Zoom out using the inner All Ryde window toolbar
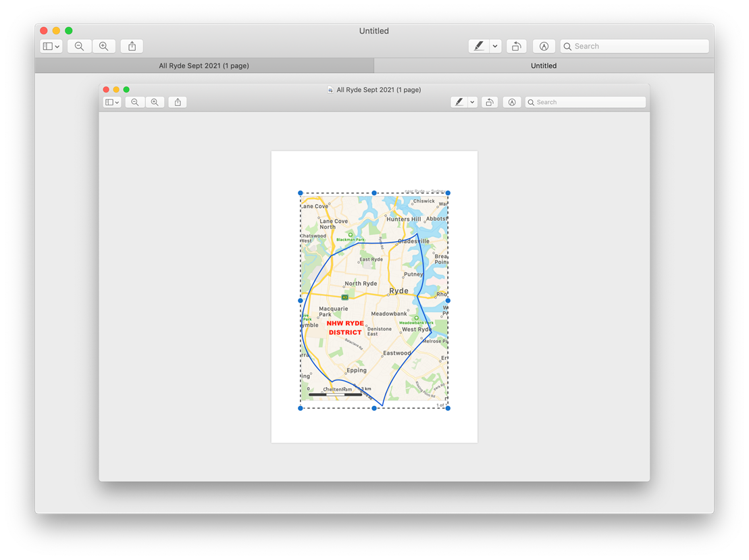The height and width of the screenshot is (560, 749). coord(135,102)
